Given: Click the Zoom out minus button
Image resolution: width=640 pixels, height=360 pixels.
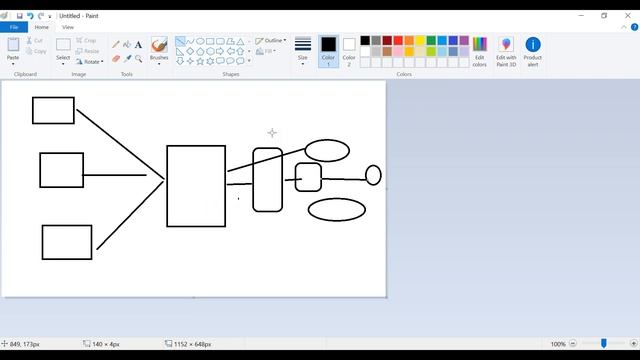Looking at the screenshot, I should (x=573, y=344).
